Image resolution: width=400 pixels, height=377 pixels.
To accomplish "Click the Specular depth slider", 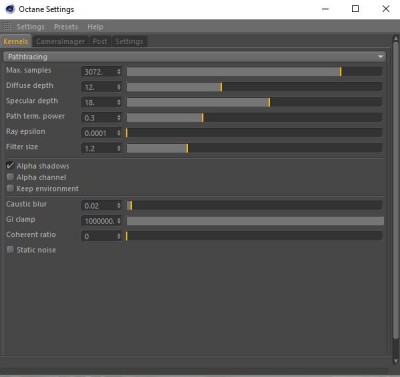I will (x=254, y=102).
